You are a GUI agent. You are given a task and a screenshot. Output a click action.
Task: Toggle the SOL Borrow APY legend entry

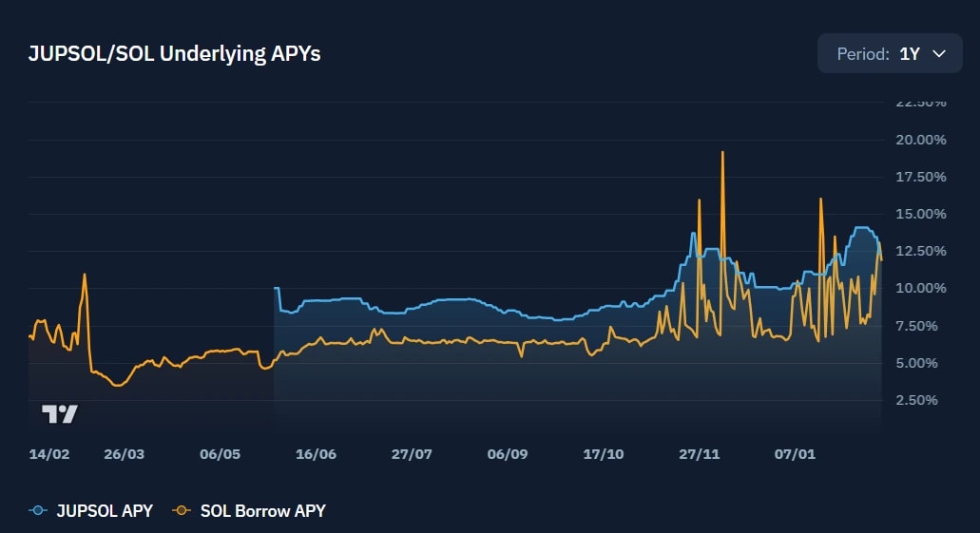tap(249, 510)
